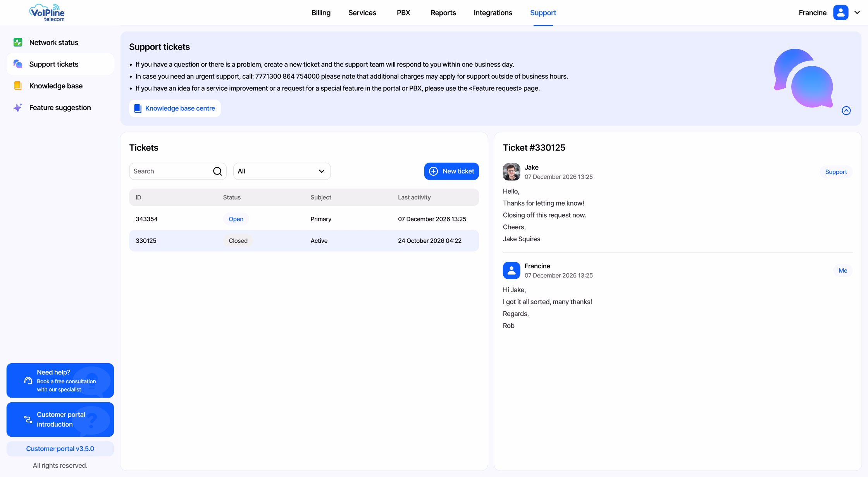Open the Reports menu
This screenshot has width=868, height=477.
pos(443,13)
